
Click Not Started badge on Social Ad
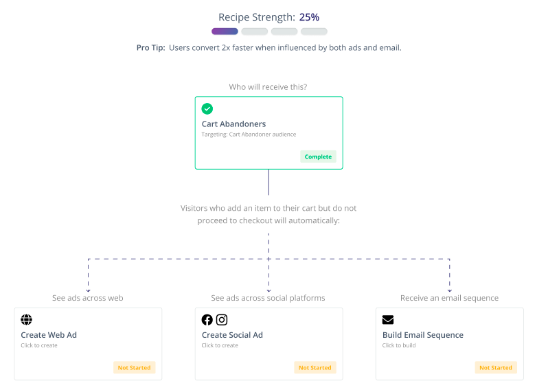[x=315, y=367]
